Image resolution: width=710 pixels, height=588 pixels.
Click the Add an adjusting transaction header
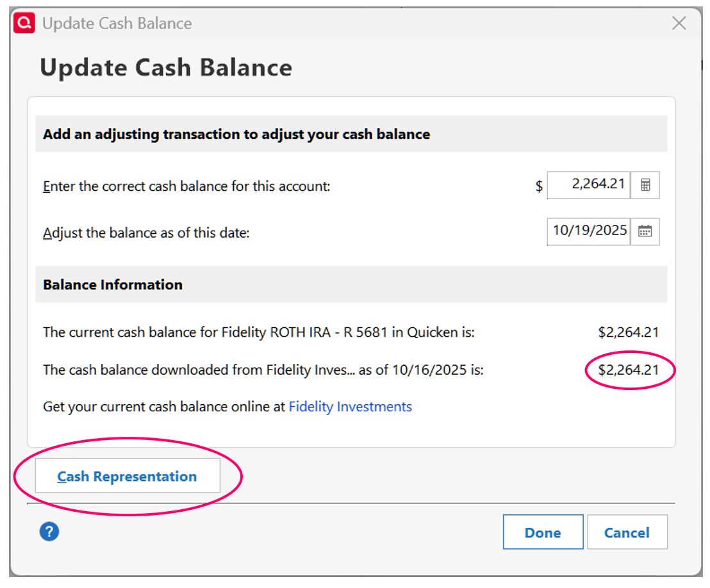[236, 135]
